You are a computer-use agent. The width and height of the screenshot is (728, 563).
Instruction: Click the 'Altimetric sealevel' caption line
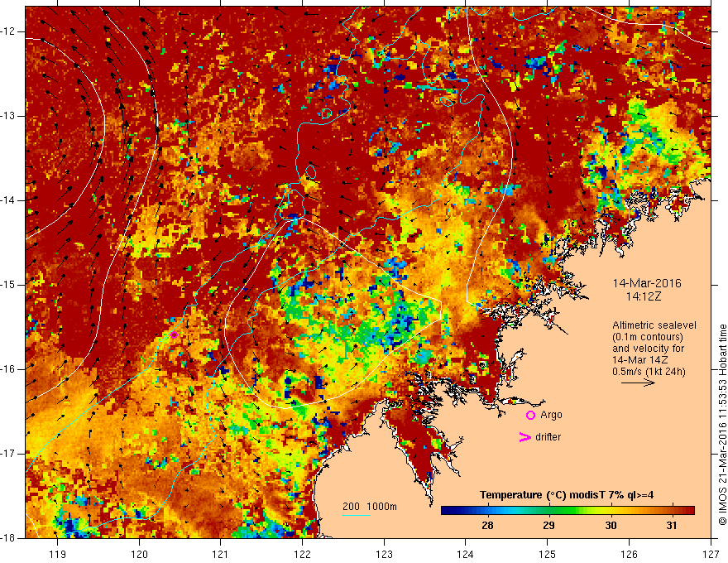click(x=654, y=325)
